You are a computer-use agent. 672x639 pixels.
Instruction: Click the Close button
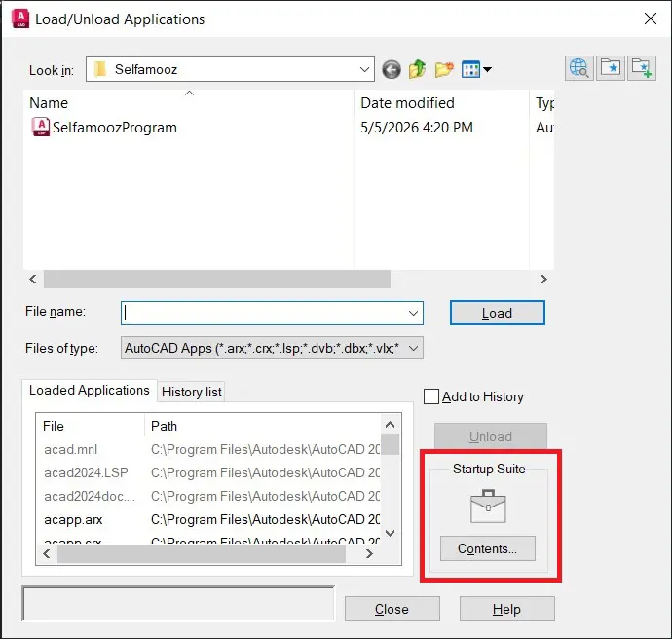392,609
